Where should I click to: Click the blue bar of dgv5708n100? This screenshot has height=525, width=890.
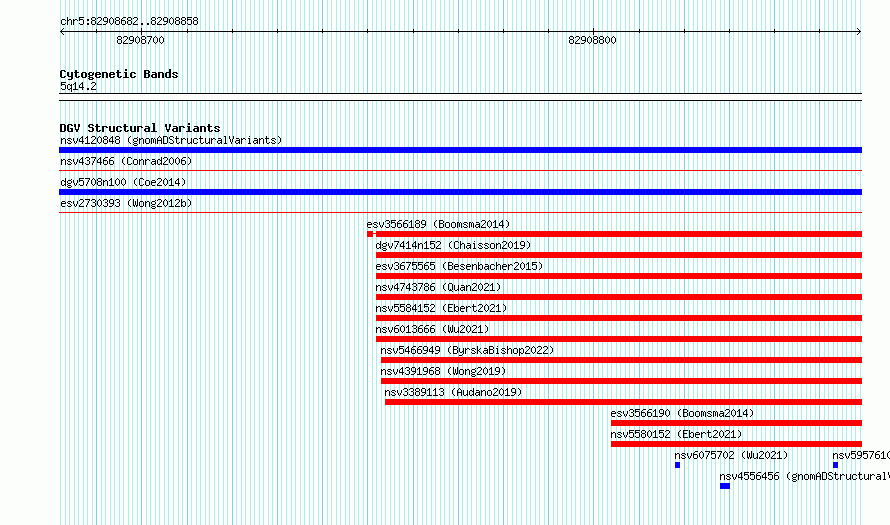pos(460,192)
